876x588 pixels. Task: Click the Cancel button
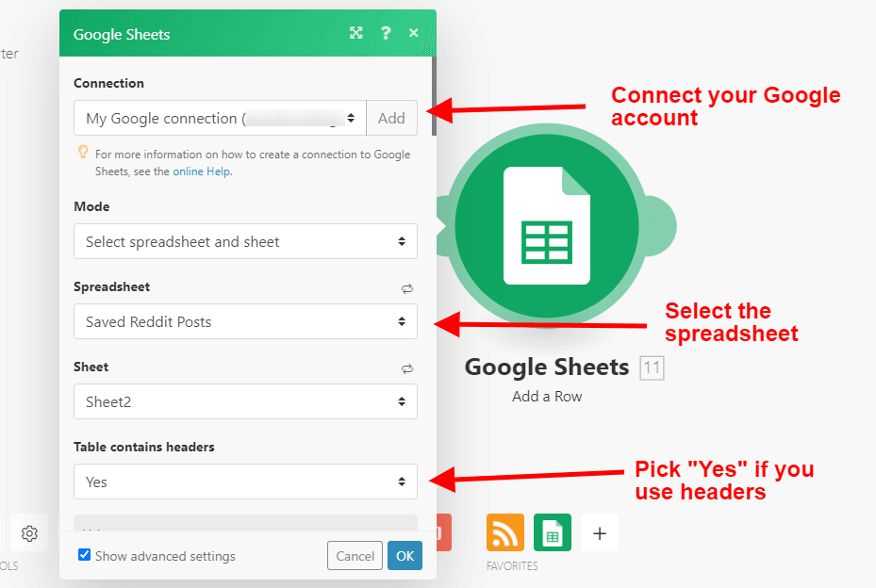coord(355,556)
